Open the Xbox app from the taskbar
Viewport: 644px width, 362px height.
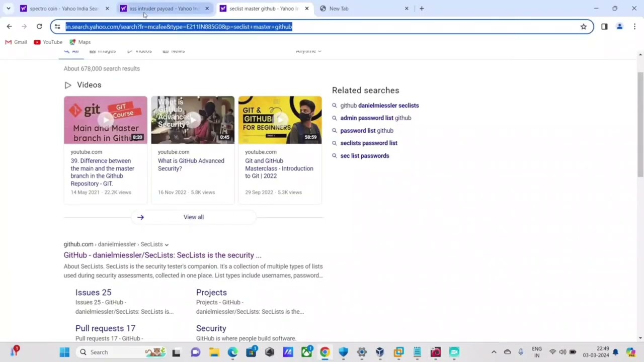306,352
